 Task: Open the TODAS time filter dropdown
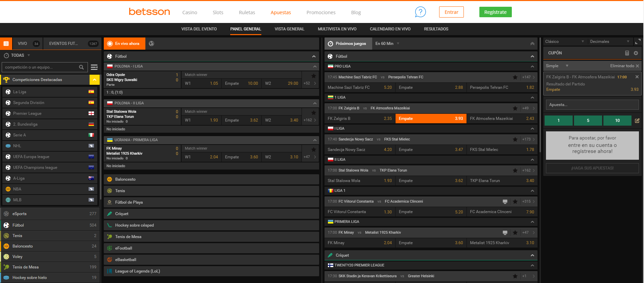click(x=17, y=55)
